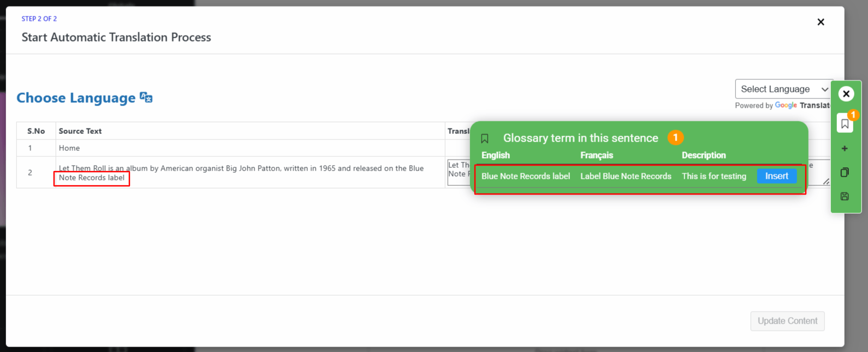
Task: Open glossary bookmark icon in green sidebar
Action: (845, 124)
